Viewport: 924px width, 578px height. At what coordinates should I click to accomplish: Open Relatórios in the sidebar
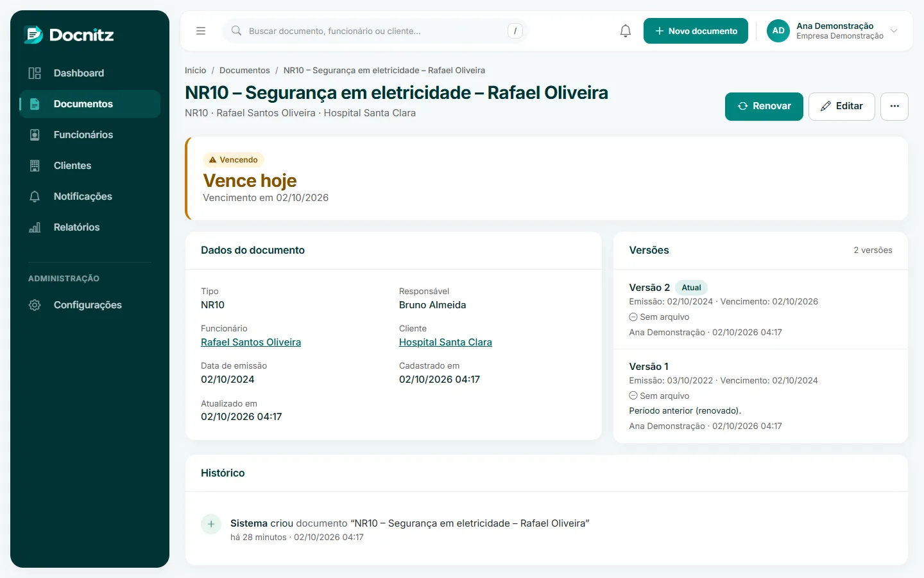click(x=90, y=227)
